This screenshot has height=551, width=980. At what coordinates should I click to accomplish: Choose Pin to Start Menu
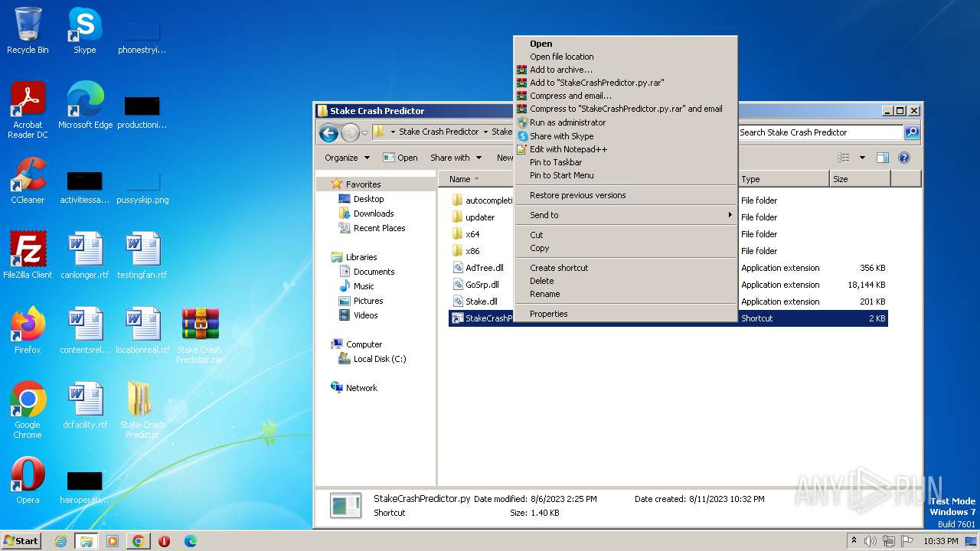tap(625, 175)
